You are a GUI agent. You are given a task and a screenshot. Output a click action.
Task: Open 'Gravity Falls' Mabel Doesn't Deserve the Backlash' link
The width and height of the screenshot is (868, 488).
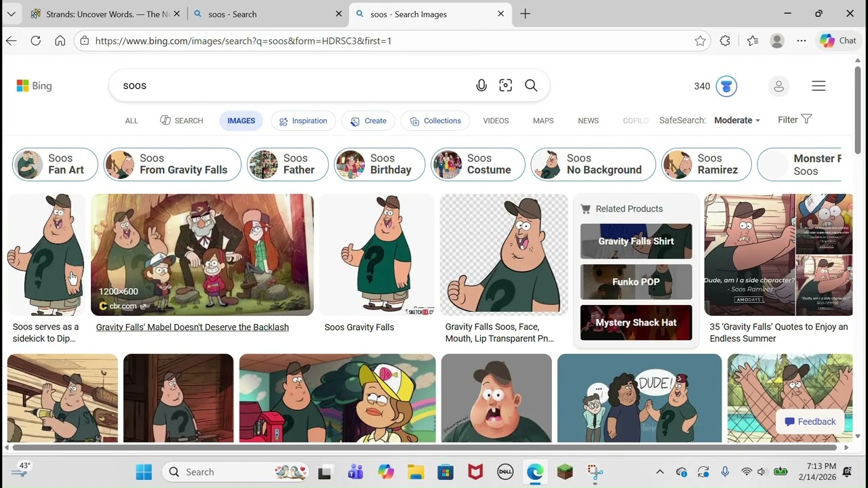coord(193,327)
